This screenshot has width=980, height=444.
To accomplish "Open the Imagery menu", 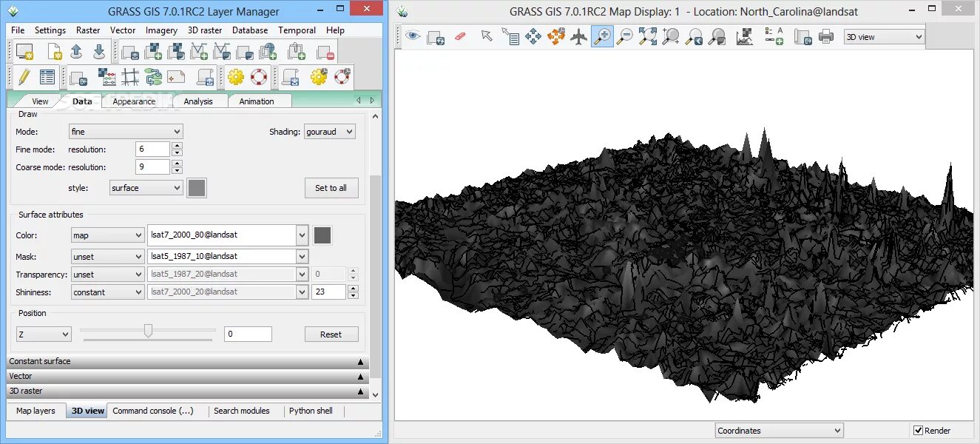I will [161, 30].
